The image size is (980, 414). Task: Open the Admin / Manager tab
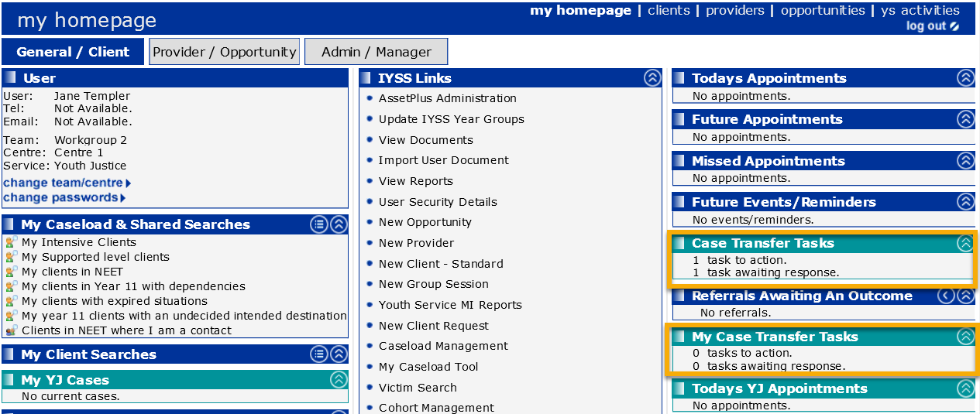pos(376,52)
